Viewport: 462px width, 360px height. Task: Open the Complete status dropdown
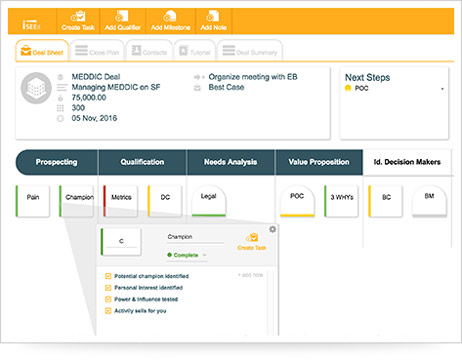point(187,255)
